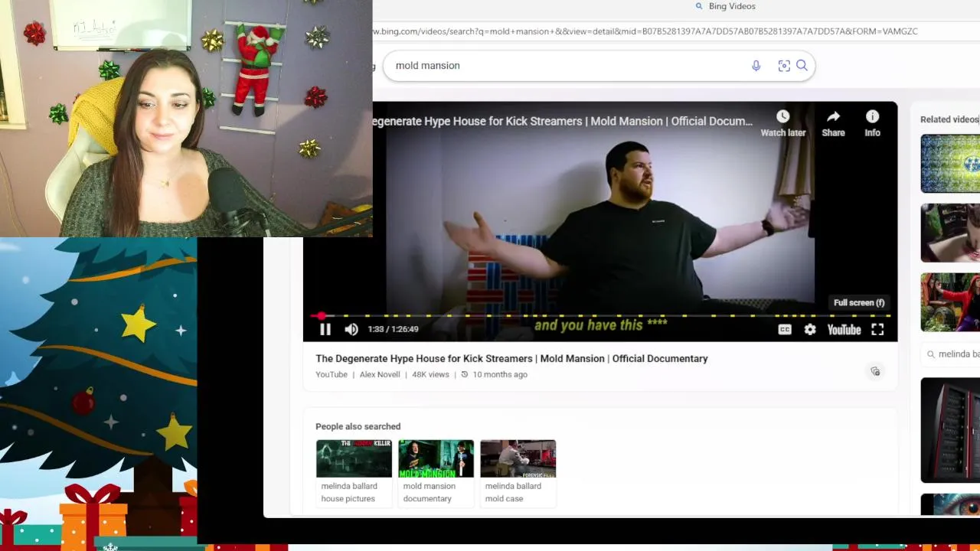Click the video title overlay in player
The image size is (980, 551).
pos(563,121)
